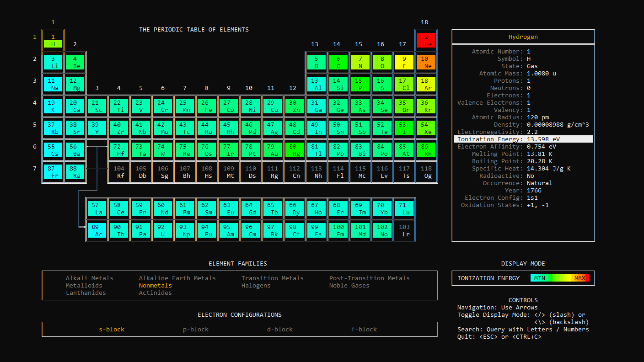Click the Lanthanum tile starting the lanthanides
The height and width of the screenshot is (362, 644).
pyautogui.click(x=97, y=208)
